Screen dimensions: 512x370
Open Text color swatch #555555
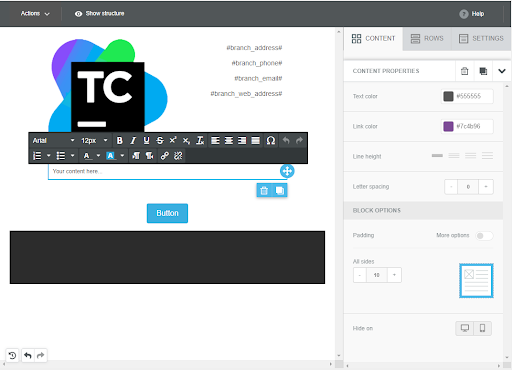[448, 96]
